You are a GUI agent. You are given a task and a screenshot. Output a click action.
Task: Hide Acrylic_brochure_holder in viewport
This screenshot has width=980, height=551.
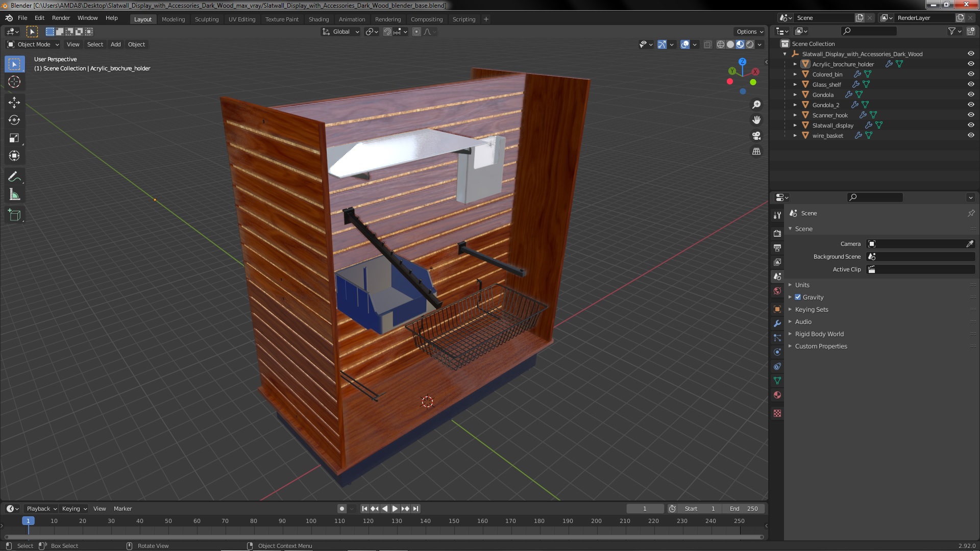point(971,64)
